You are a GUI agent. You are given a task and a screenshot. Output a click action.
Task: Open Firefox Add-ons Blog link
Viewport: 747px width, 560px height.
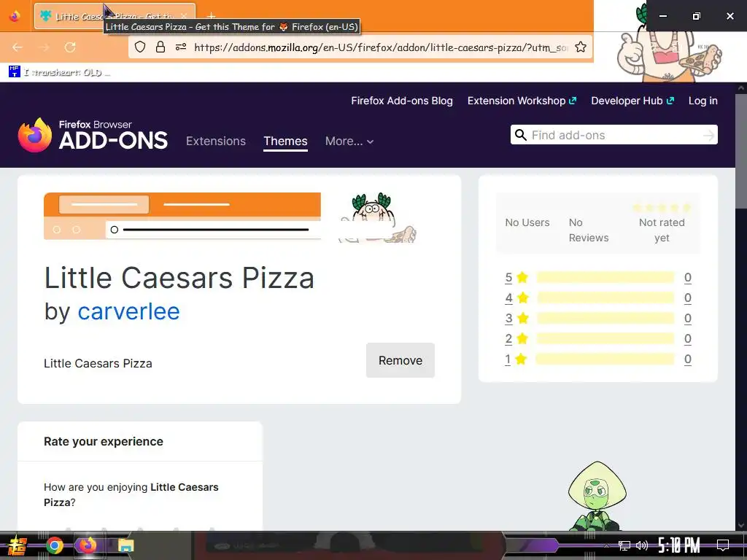[x=402, y=101]
